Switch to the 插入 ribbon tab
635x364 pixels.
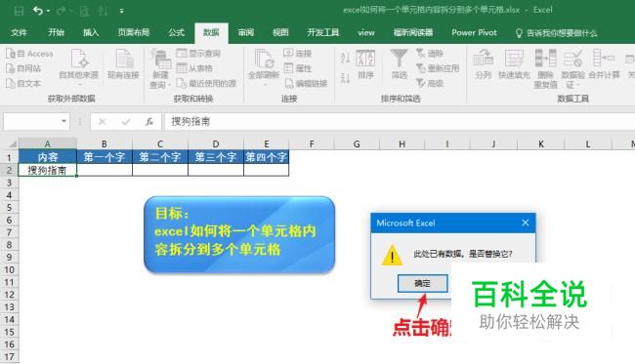pyautogui.click(x=91, y=33)
